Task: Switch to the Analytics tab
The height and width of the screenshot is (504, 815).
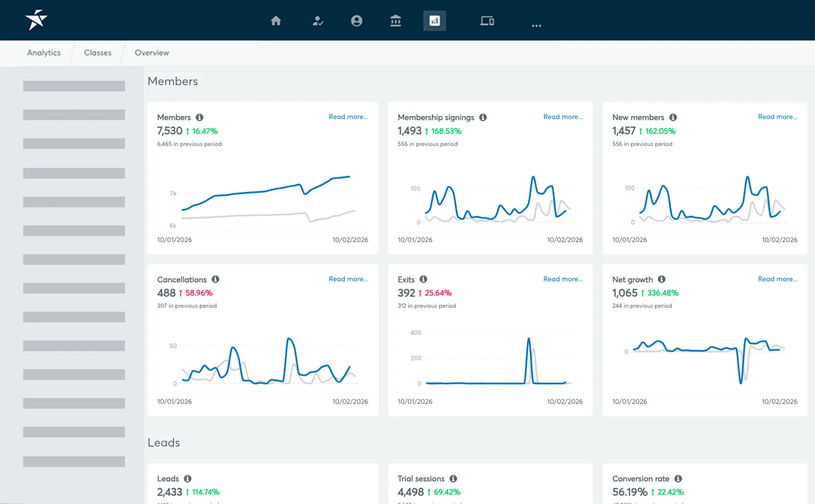Action: coord(44,52)
